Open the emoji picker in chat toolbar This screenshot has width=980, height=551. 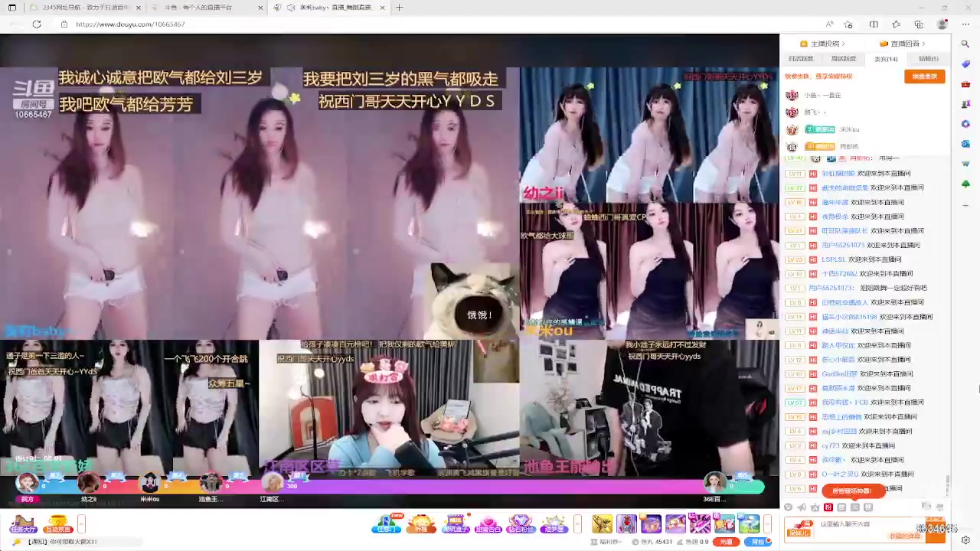tap(788, 507)
